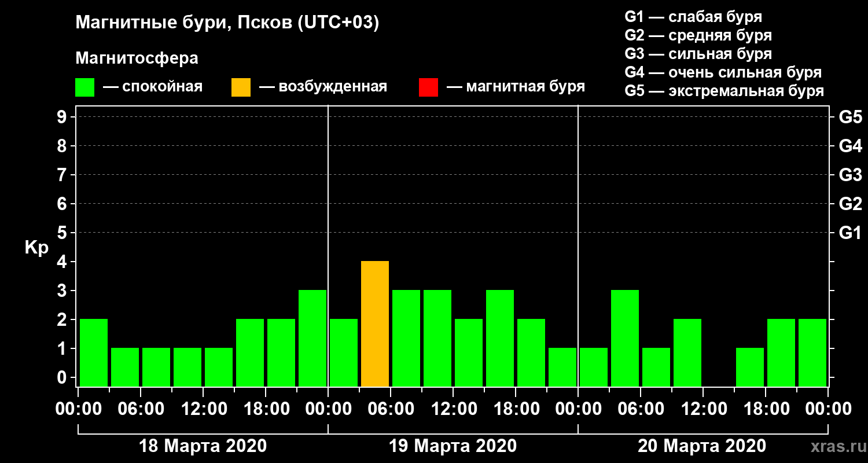
Task: Click the '— магнитная буря' legend label
Action: pos(516,87)
